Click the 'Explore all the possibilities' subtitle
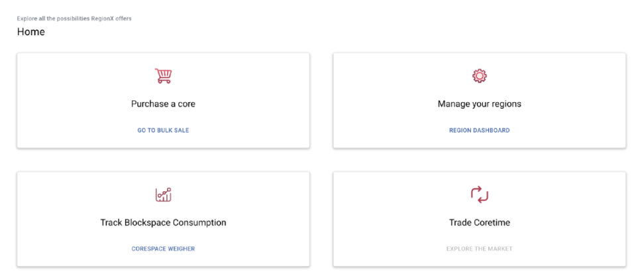Viewport: 644px width, 278px height. pyautogui.click(x=53, y=19)
